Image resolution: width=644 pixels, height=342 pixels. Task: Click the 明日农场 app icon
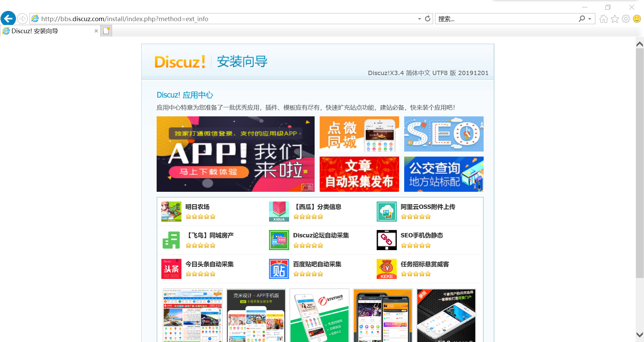[171, 212]
